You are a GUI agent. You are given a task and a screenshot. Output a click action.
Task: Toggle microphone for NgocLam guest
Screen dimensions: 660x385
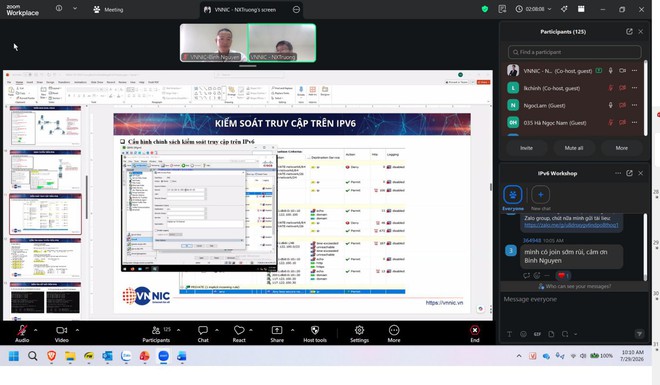(610, 105)
